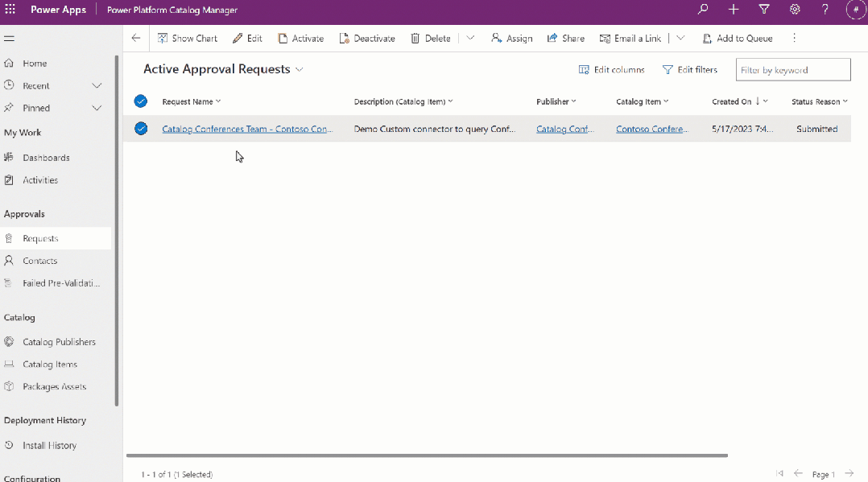The height and width of the screenshot is (482, 868).
Task: Click the plus quick-create icon
Action: (734, 10)
